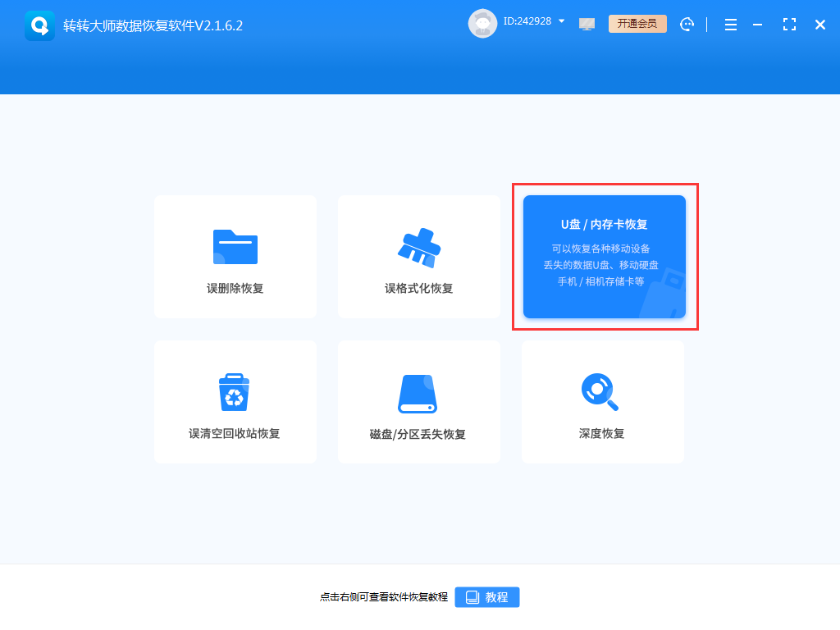Expand the ID:242928 account dropdown arrow
This screenshot has width=840, height=630.
coord(561,21)
